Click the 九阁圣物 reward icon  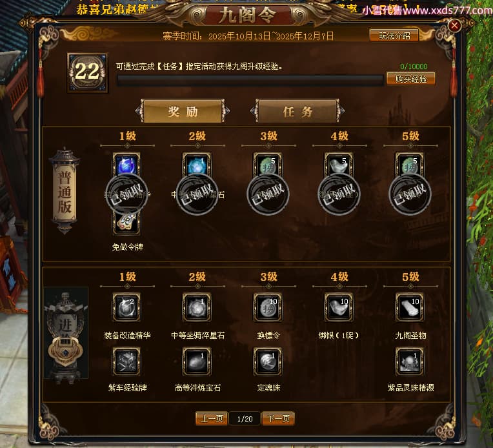(x=410, y=307)
